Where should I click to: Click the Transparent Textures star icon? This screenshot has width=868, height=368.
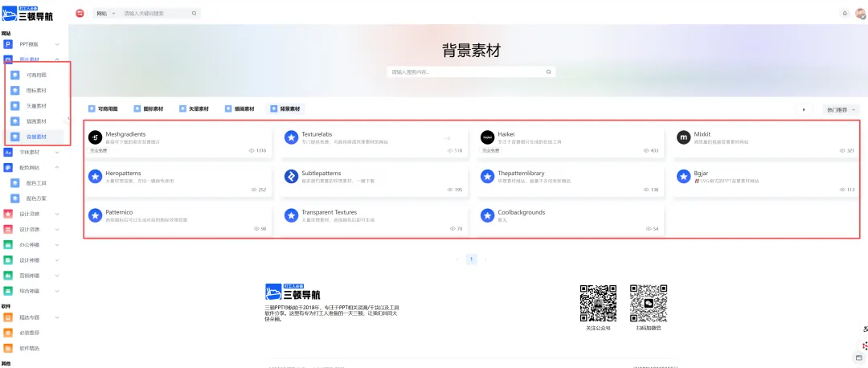(291, 215)
